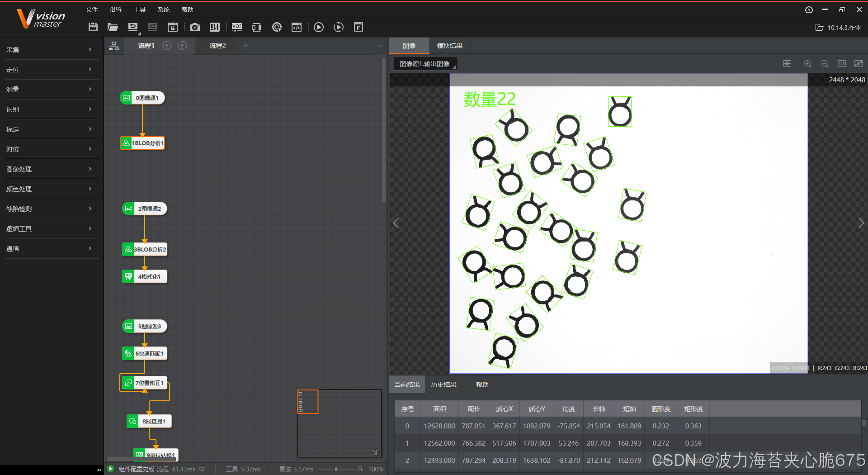Viewport: 868px width, 475px height.
Task: Expand the 测量 category in sidebar
Action: pyautogui.click(x=49, y=90)
